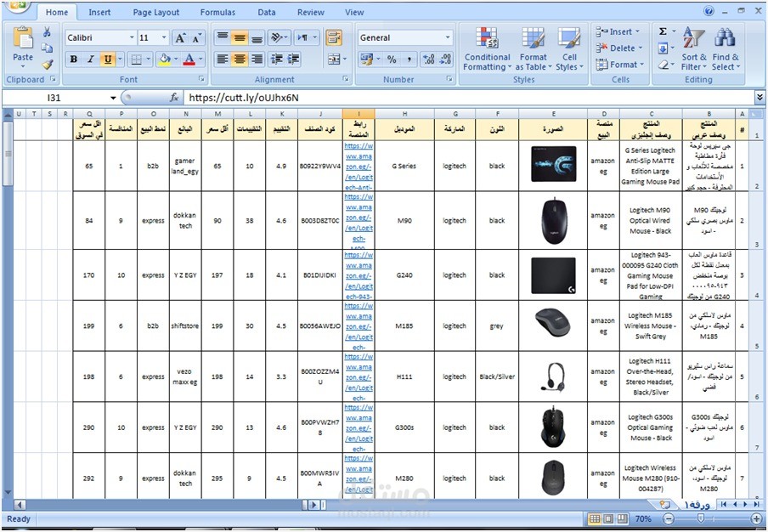Switch to the Data tab
The height and width of the screenshot is (532, 768).
pyautogui.click(x=267, y=12)
